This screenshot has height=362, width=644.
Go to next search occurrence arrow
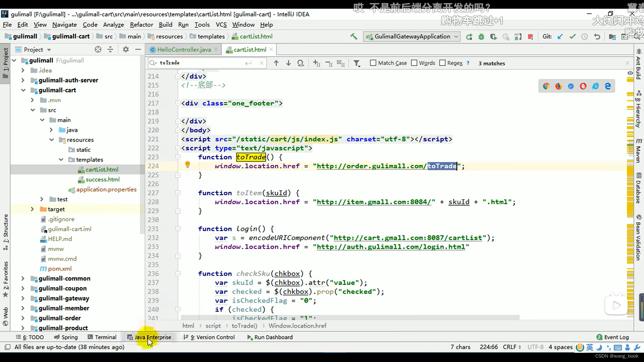click(288, 63)
